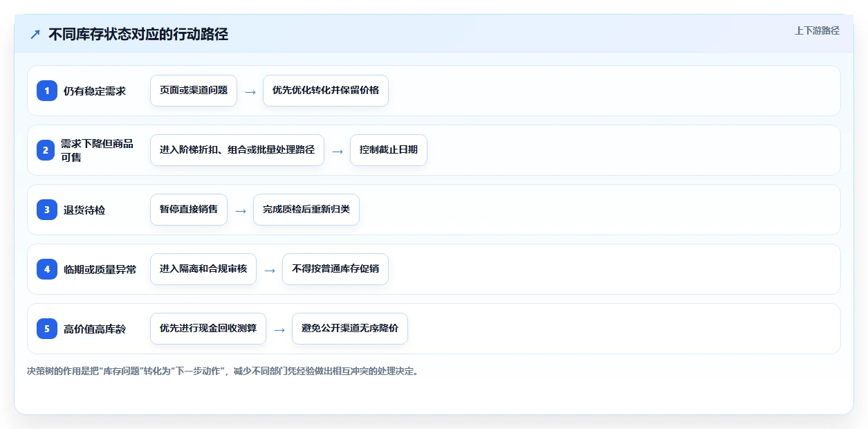Click the arrow after 优先进行现金回收测算
Image resolution: width=868 pixels, height=429 pixels.
[x=279, y=329]
